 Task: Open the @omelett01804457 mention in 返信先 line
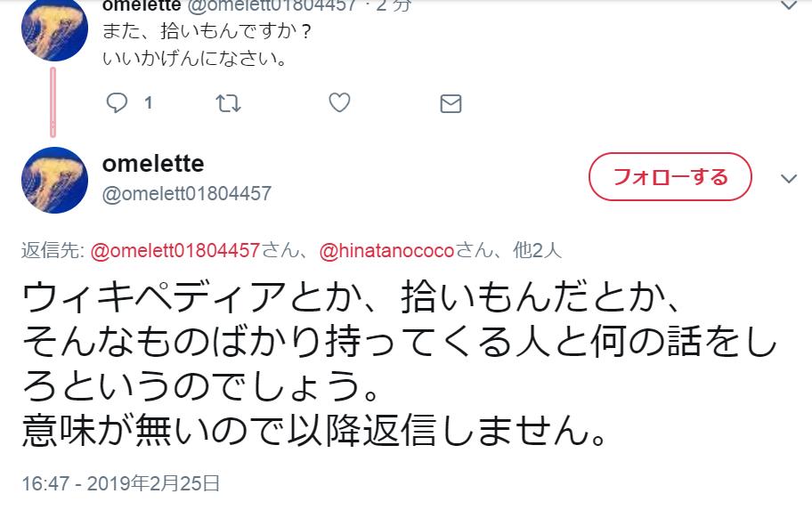(x=175, y=250)
